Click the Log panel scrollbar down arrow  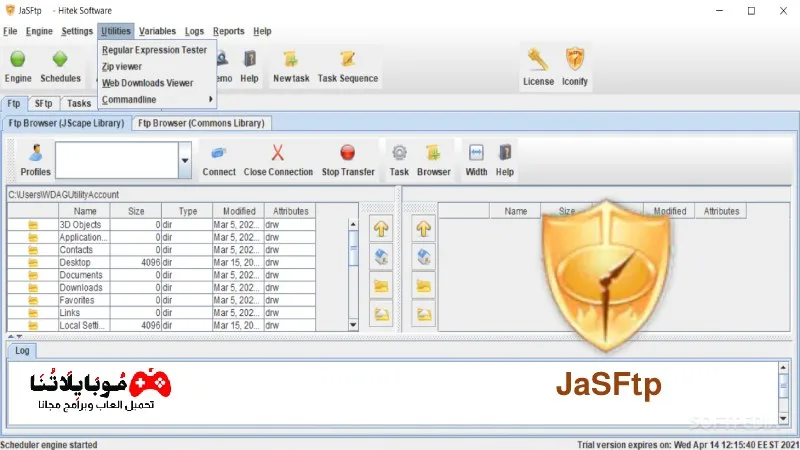(783, 418)
